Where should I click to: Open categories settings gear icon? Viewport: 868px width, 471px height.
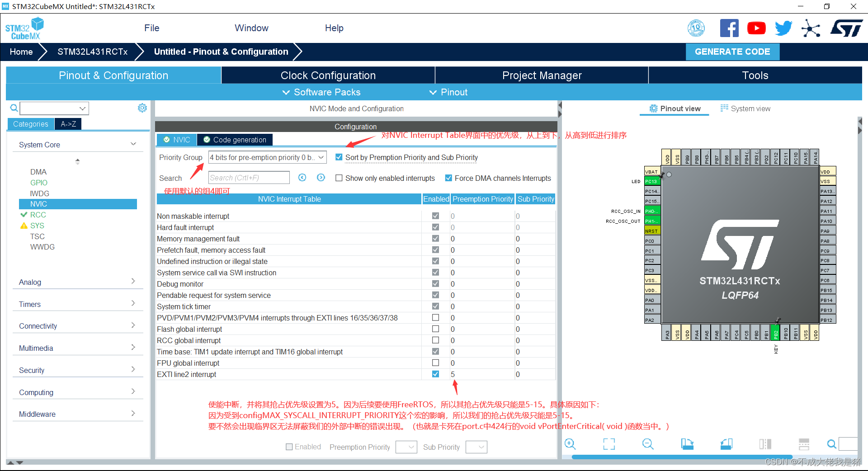tap(142, 108)
